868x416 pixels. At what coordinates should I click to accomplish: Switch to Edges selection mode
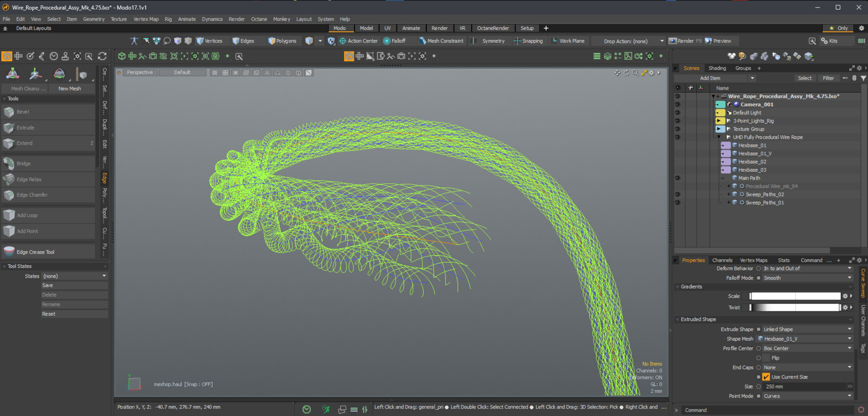click(244, 41)
